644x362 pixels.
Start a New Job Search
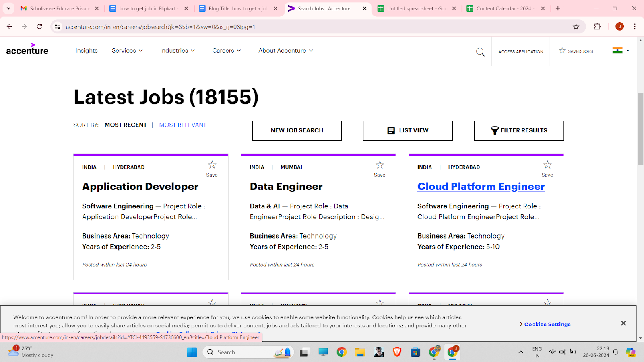[297, 131]
